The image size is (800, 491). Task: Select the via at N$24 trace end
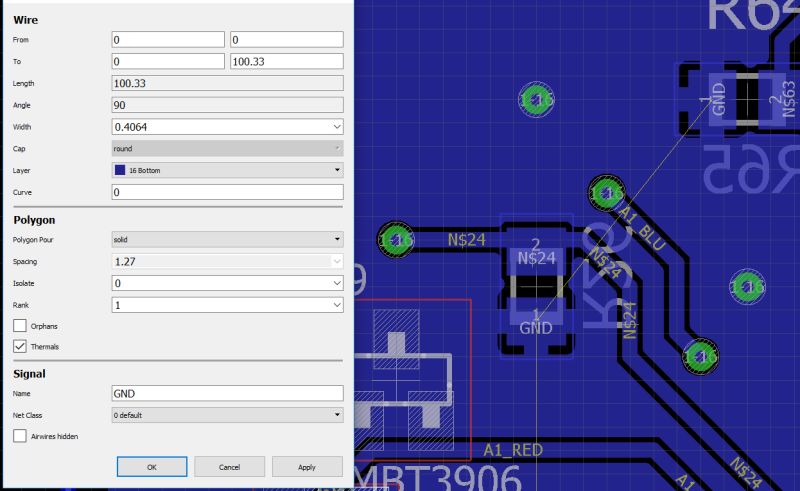[x=395, y=239]
